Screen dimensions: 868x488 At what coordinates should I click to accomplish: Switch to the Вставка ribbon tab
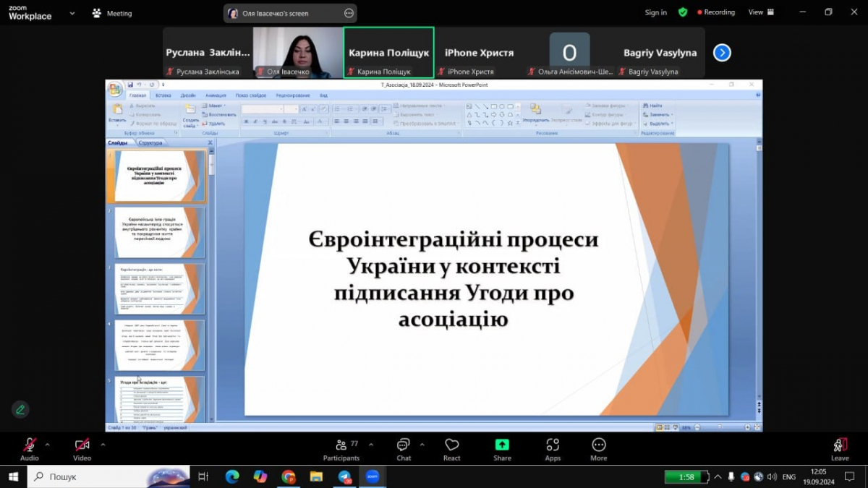(x=163, y=94)
